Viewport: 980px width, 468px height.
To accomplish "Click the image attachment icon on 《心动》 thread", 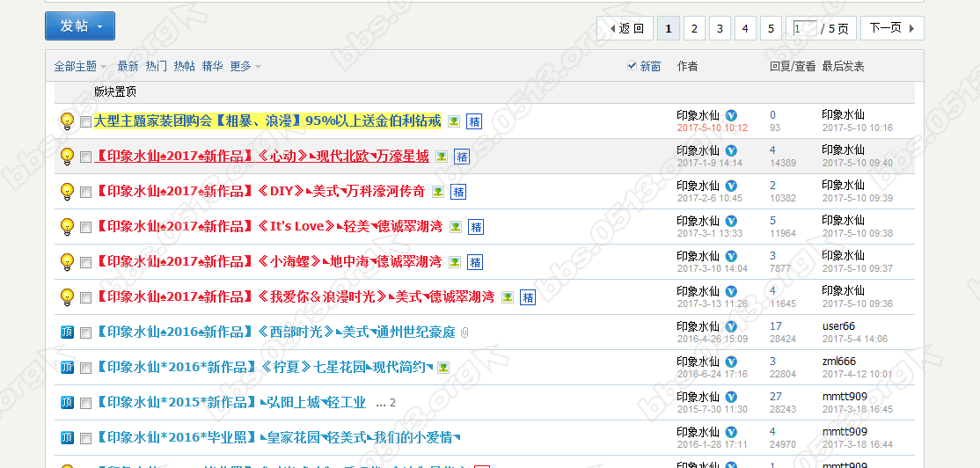I will pyautogui.click(x=442, y=157).
